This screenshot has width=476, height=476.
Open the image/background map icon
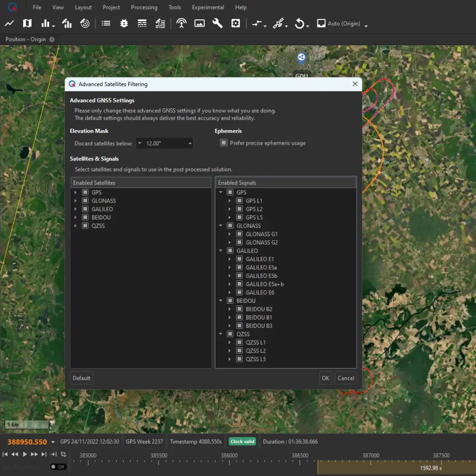pos(199,23)
